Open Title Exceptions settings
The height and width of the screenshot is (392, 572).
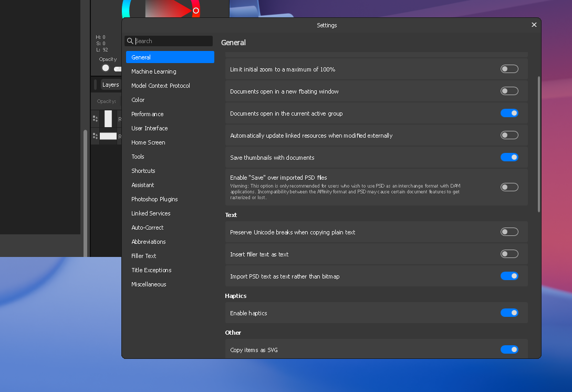click(170, 271)
